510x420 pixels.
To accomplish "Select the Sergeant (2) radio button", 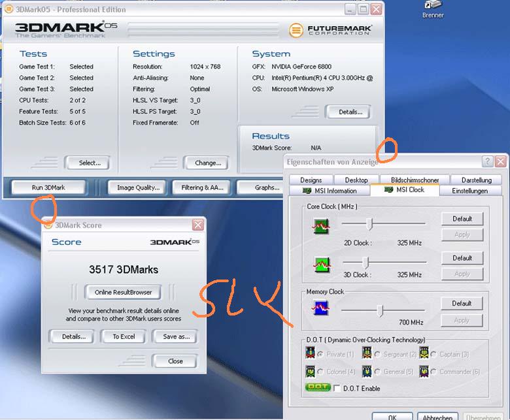I will click(x=377, y=355).
